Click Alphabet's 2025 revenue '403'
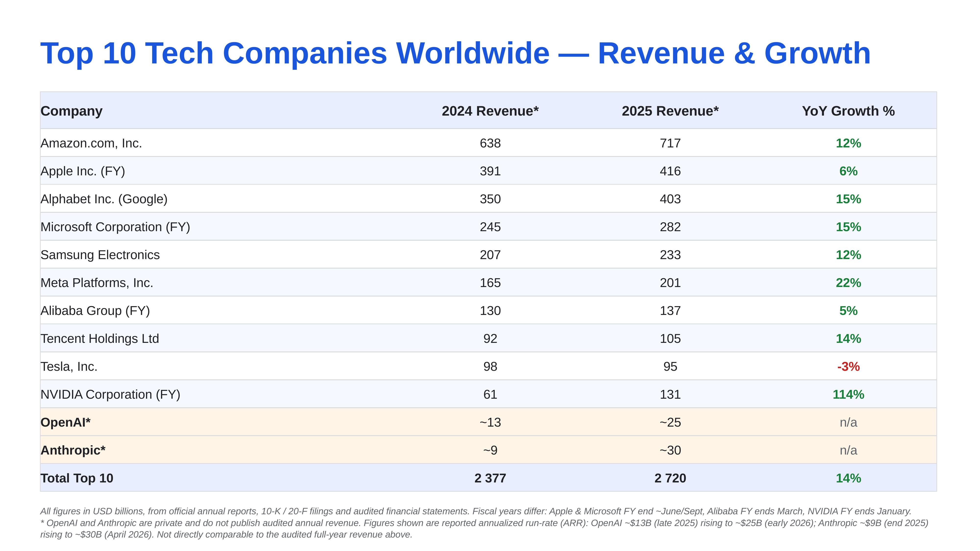Screen dimensions: 980x551 670,199
